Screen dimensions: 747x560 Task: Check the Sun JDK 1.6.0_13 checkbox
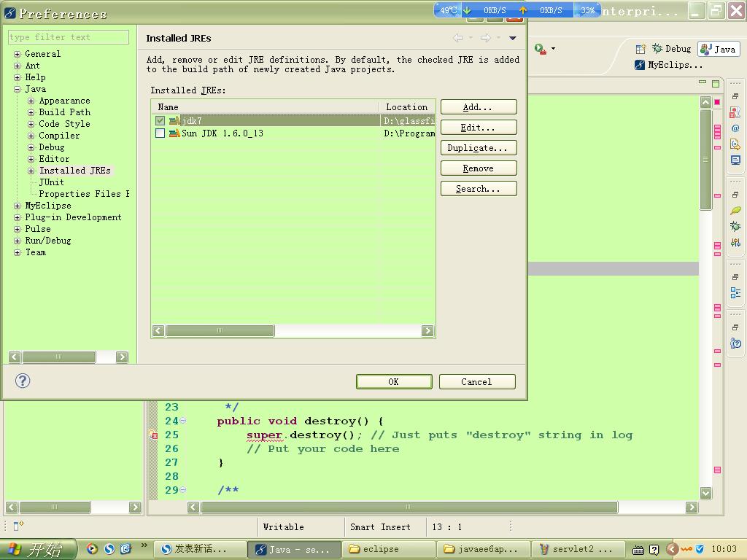160,133
